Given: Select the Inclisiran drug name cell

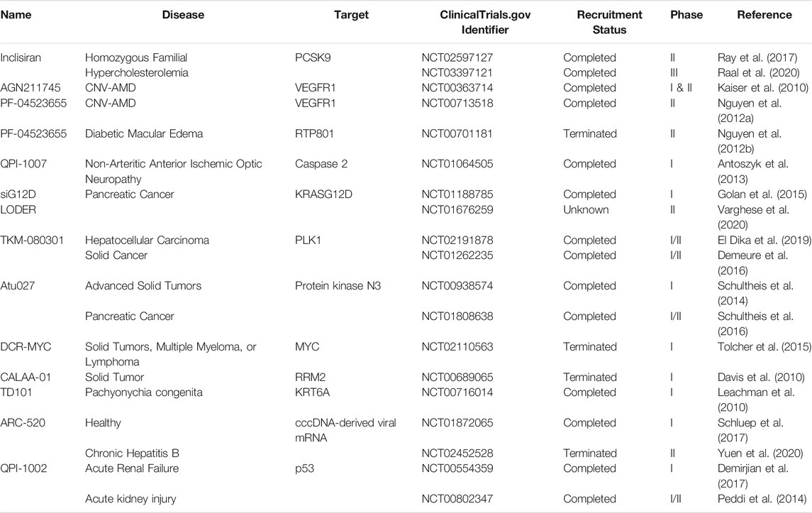Looking at the screenshot, I should pos(20,57).
